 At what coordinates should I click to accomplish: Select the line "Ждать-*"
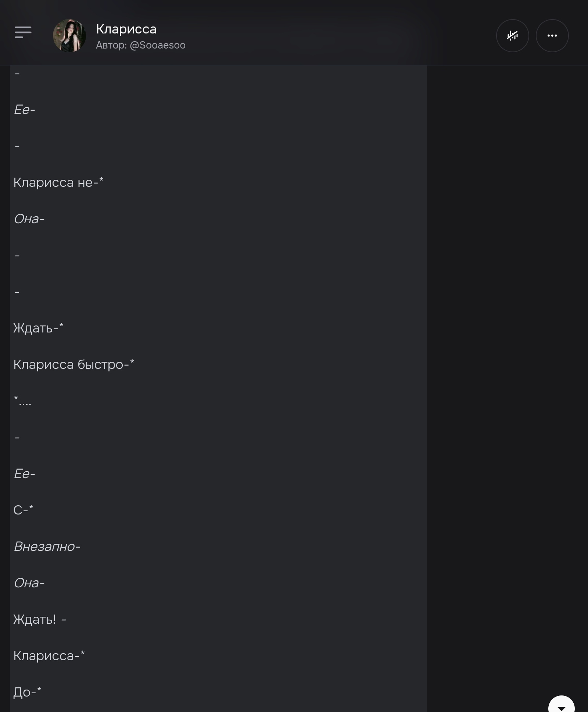point(39,328)
